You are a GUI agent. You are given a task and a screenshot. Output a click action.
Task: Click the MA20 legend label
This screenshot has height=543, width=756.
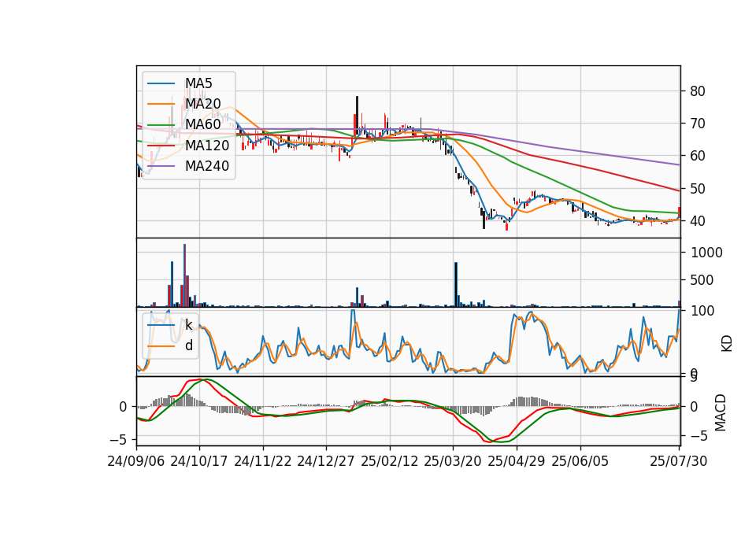[x=202, y=104]
